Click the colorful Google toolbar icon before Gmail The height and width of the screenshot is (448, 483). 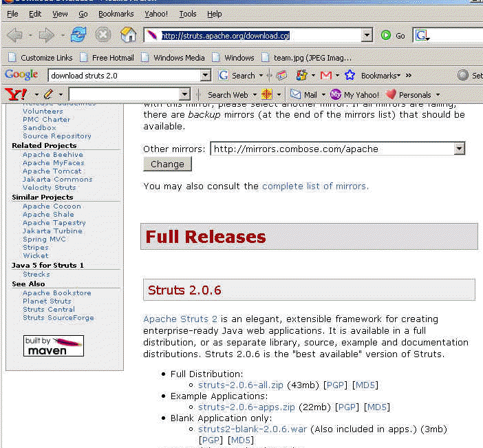click(x=301, y=75)
